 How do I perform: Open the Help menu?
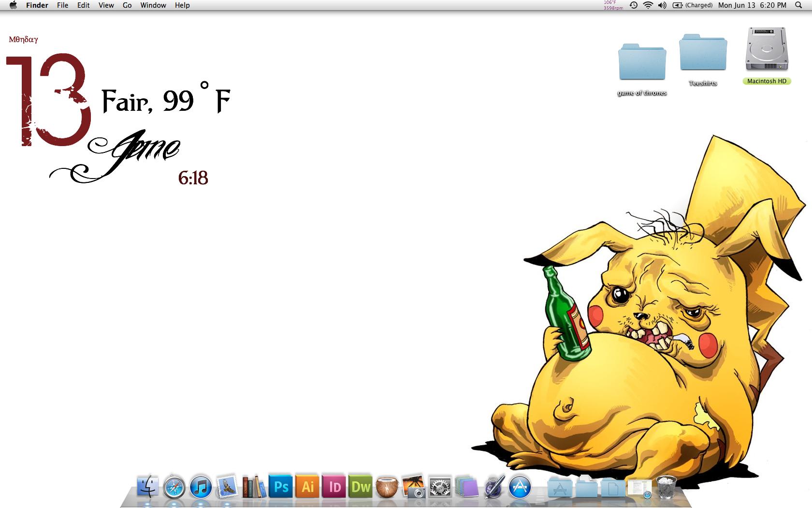click(182, 5)
